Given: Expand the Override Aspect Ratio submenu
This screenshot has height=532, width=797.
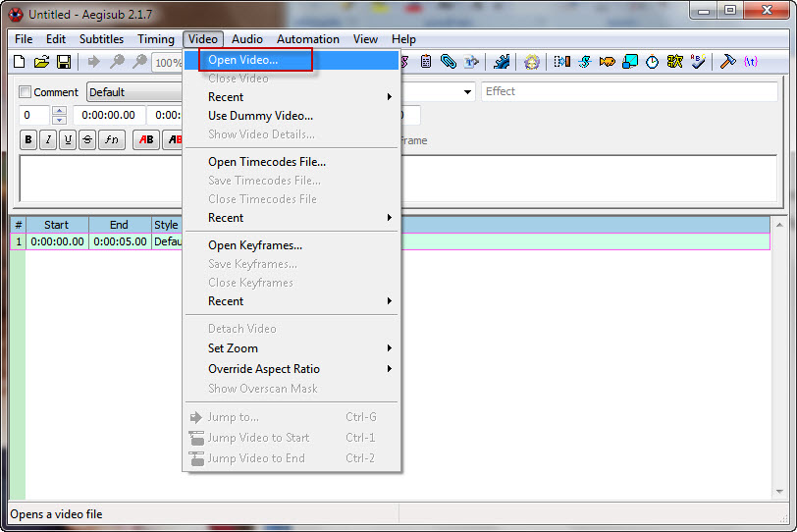Looking at the screenshot, I should (x=292, y=369).
